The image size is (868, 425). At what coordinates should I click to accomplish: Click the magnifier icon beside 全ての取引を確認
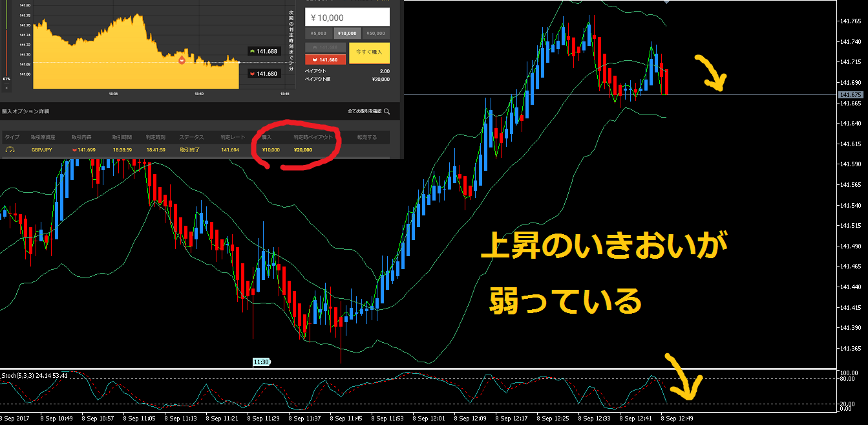point(386,111)
